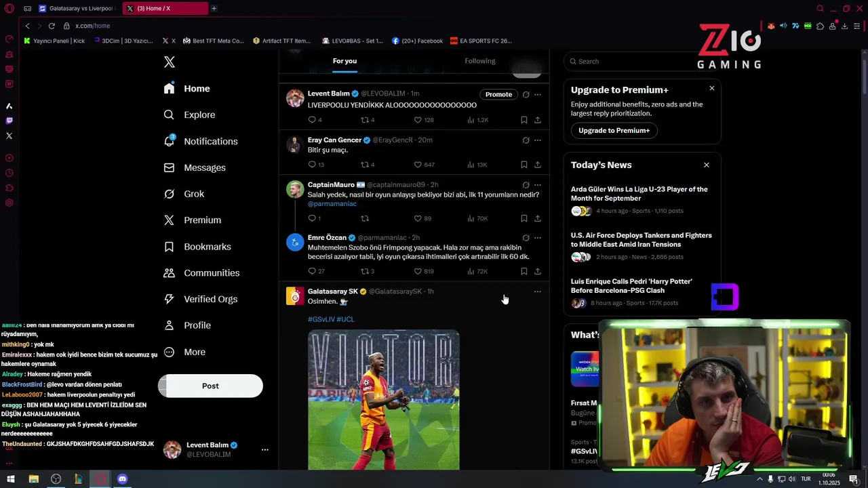Close the Upgrade to Premium+ card
Screen dimensions: 868x488
click(x=711, y=88)
